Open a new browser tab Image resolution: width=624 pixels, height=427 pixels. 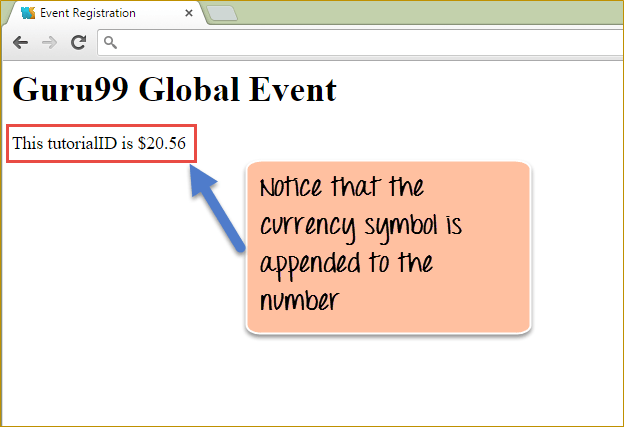[x=220, y=13]
